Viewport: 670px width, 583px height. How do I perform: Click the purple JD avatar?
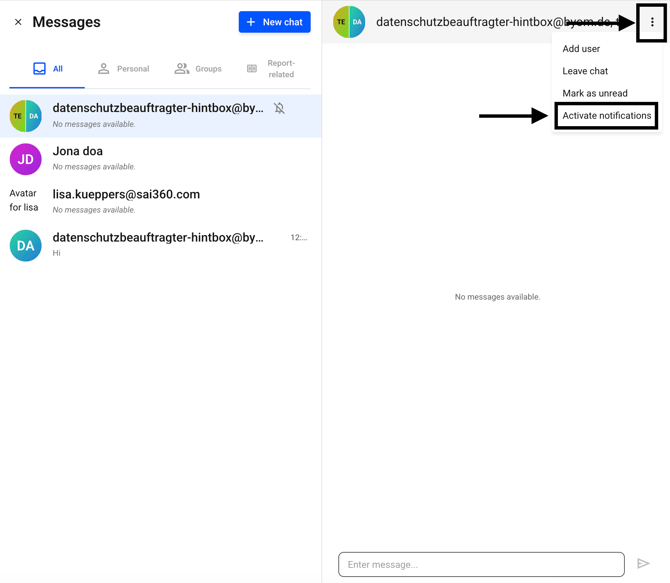(x=25, y=159)
